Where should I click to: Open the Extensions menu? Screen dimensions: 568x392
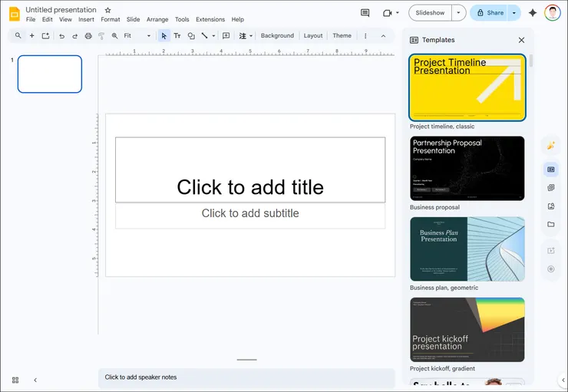pyautogui.click(x=210, y=19)
